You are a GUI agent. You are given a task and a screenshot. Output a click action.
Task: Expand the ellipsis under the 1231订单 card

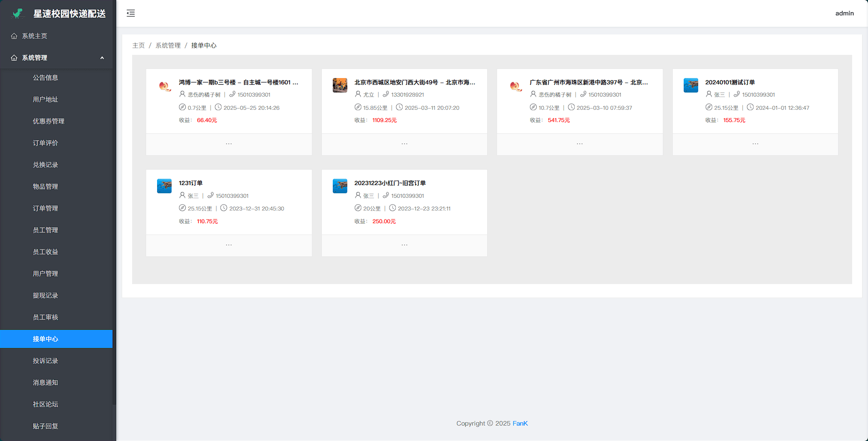click(x=229, y=245)
